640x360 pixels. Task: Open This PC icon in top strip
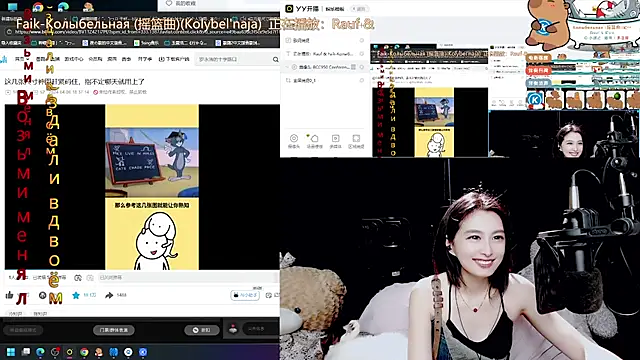tap(13, 7)
